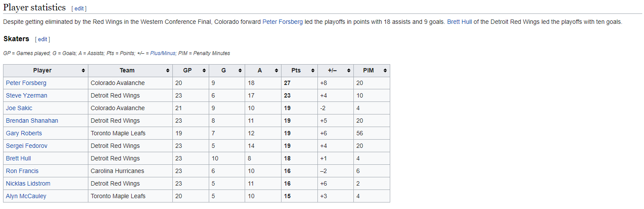Sort by Assists using A arrows
This screenshot has height=209, width=644.
coord(276,71)
